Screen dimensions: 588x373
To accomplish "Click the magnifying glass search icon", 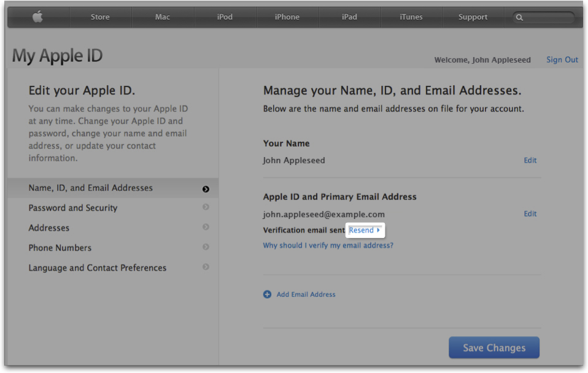I will click(521, 17).
